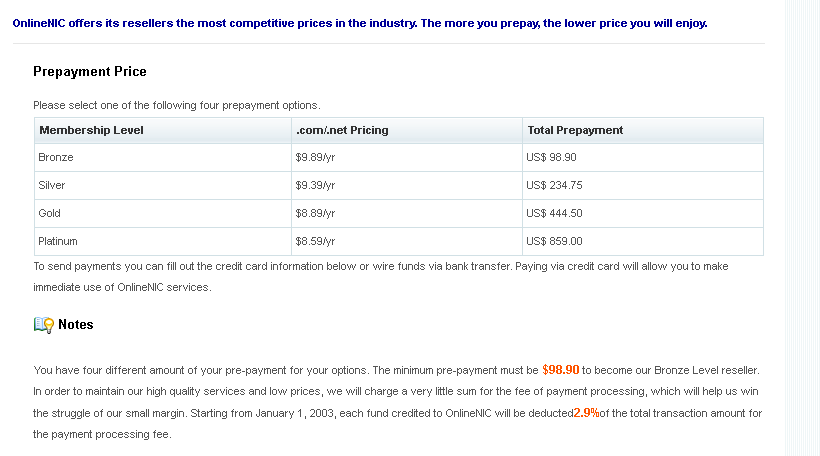The width and height of the screenshot is (820, 456).
Task: Click the US$ 234.75 prepayment amount
Action: tap(554, 186)
